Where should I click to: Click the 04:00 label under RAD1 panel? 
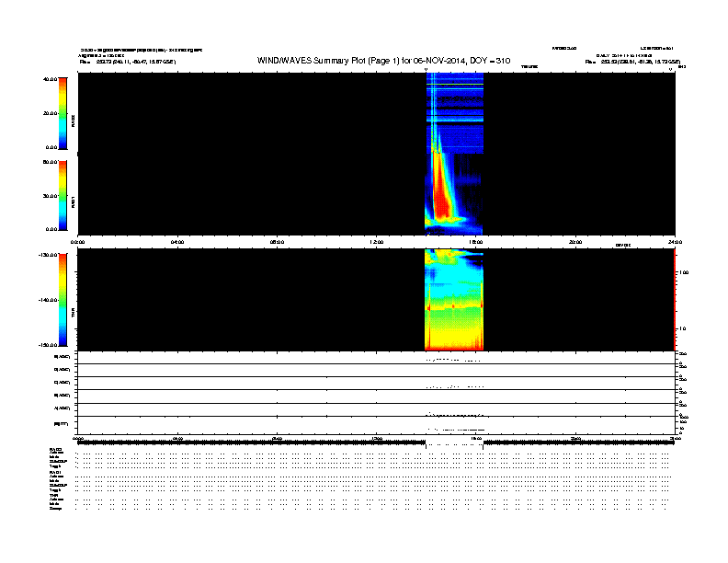[x=177, y=242]
